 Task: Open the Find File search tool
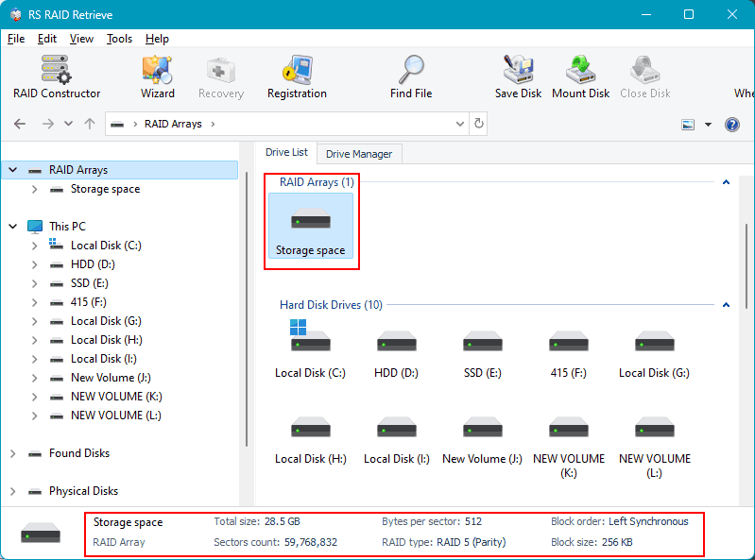(411, 76)
